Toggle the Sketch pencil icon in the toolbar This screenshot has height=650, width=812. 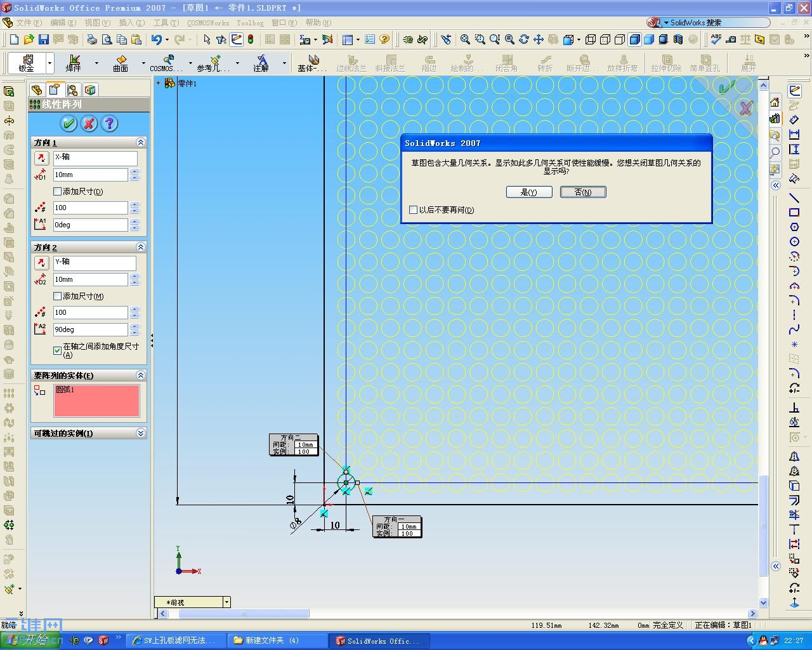coord(236,39)
